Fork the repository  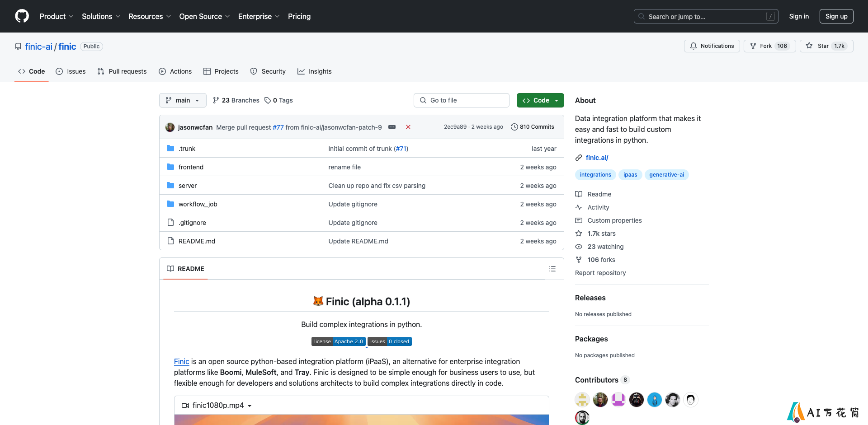(x=769, y=46)
